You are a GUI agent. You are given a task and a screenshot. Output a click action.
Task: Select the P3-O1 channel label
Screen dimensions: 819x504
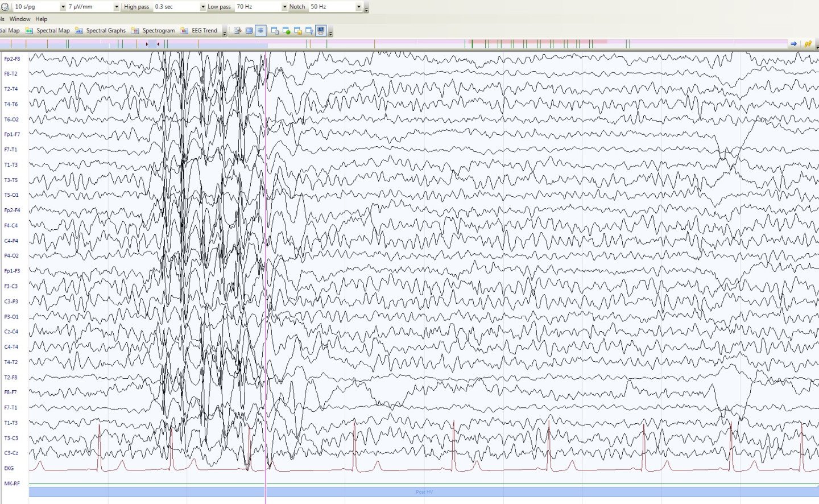11,316
